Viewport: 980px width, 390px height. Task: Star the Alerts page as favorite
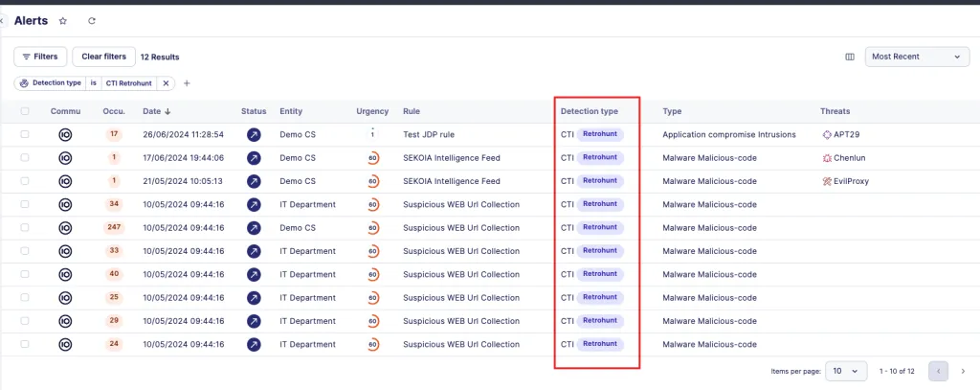pos(62,21)
